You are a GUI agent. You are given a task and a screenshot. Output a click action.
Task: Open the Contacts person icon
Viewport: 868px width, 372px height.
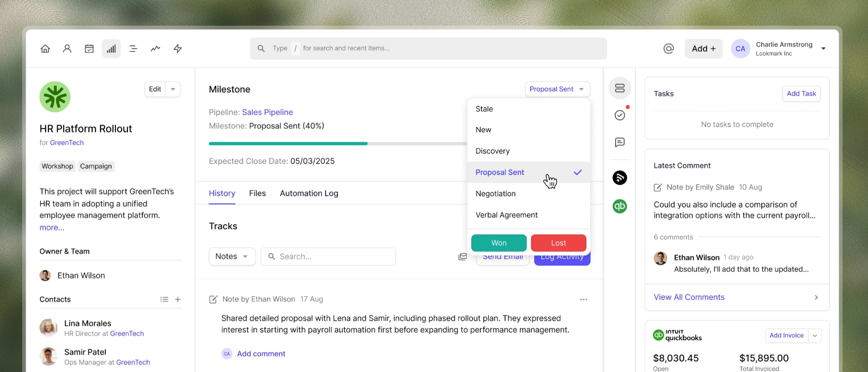[x=67, y=48]
